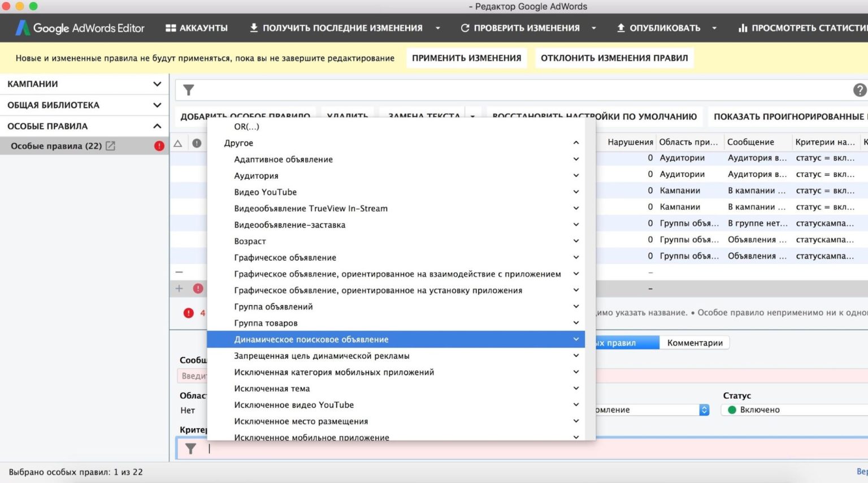Click the plus icon to add a new row
This screenshot has height=483, width=868.
click(178, 288)
